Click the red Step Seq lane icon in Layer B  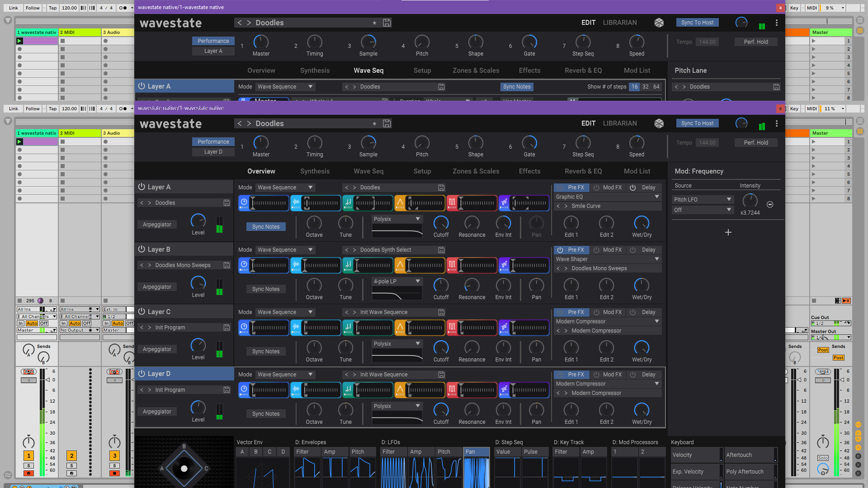click(452, 265)
